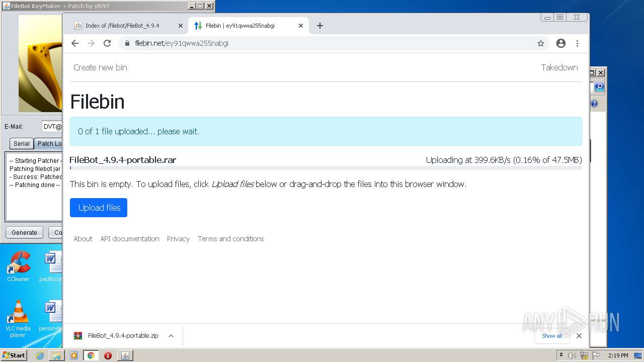
Task: Open Action Center flag tray icon
Action: 597,355
